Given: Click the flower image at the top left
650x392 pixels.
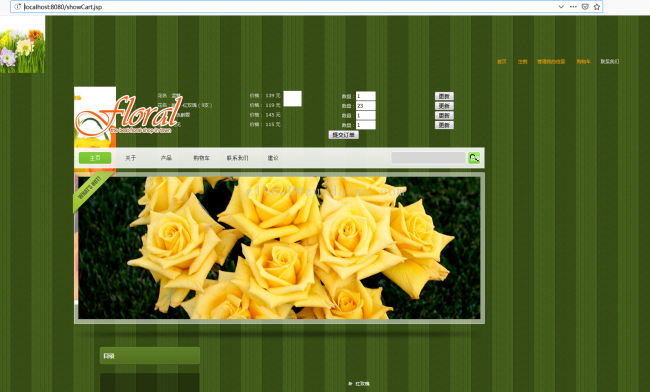Looking at the screenshot, I should [22, 45].
